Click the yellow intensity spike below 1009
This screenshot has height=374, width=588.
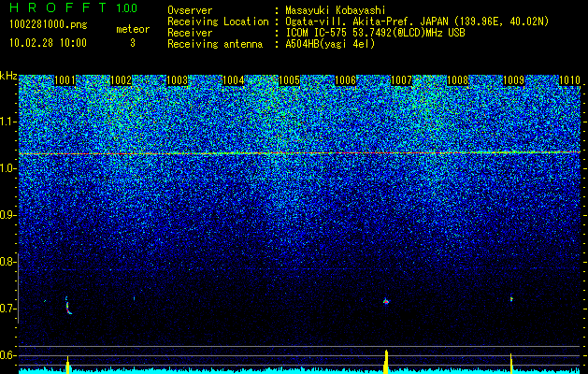511,364
